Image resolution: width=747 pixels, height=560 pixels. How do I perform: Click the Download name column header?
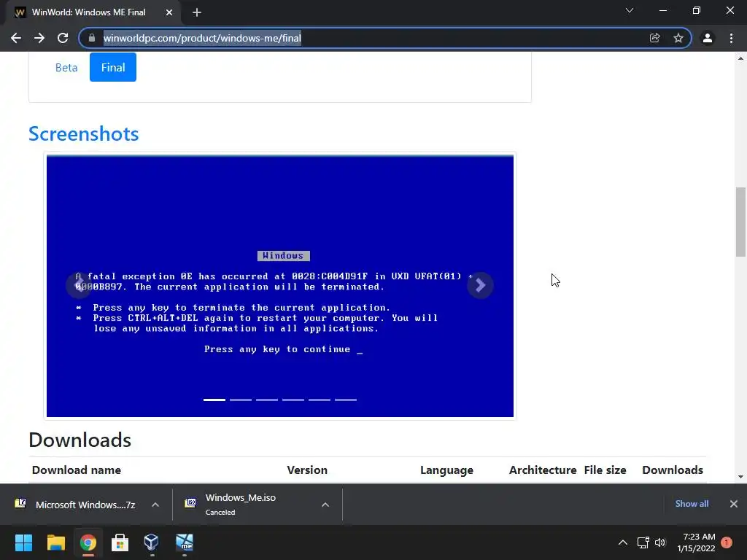[76, 470]
